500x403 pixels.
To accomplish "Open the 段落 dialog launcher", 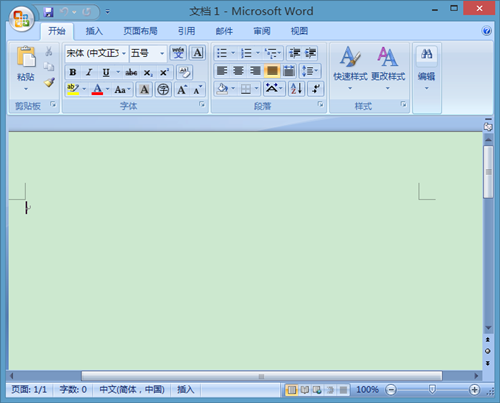I will pyautogui.click(x=320, y=104).
